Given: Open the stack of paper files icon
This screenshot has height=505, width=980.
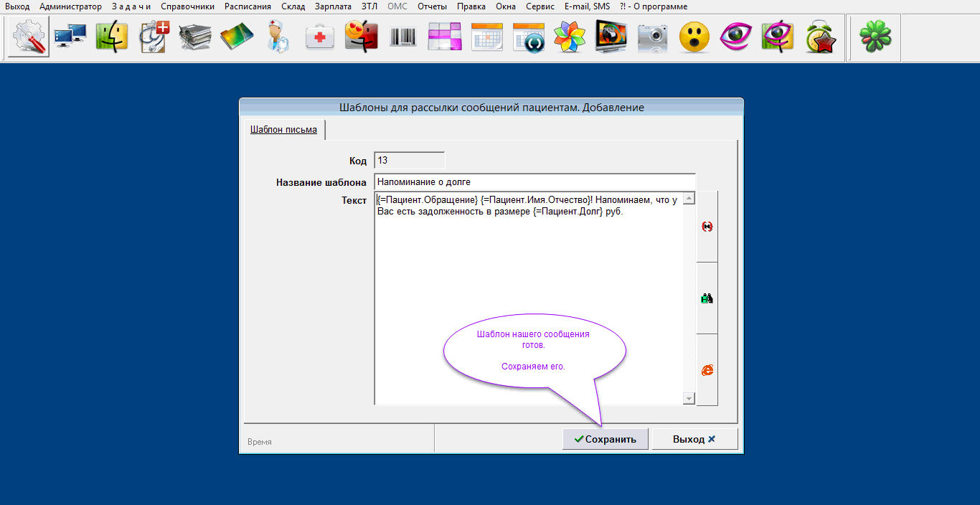Looking at the screenshot, I should [195, 37].
